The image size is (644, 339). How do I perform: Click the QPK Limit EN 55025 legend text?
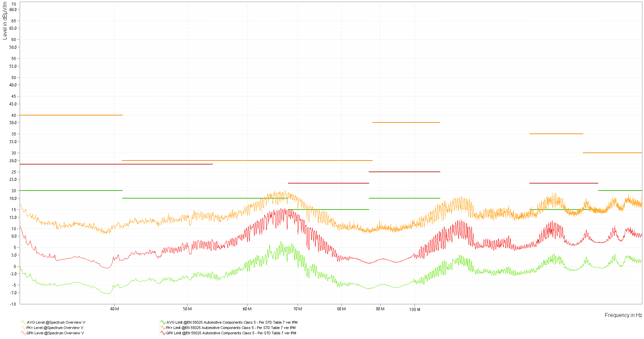[x=231, y=333]
